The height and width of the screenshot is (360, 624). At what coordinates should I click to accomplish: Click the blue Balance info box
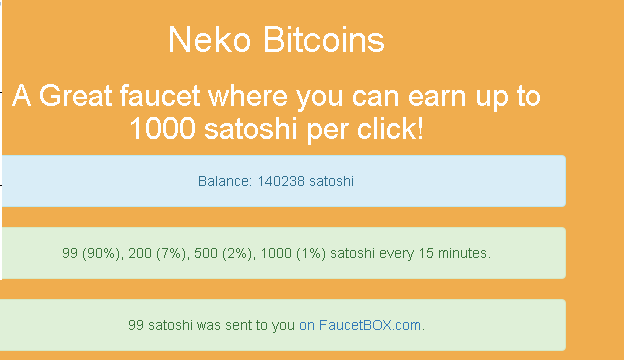(284, 181)
